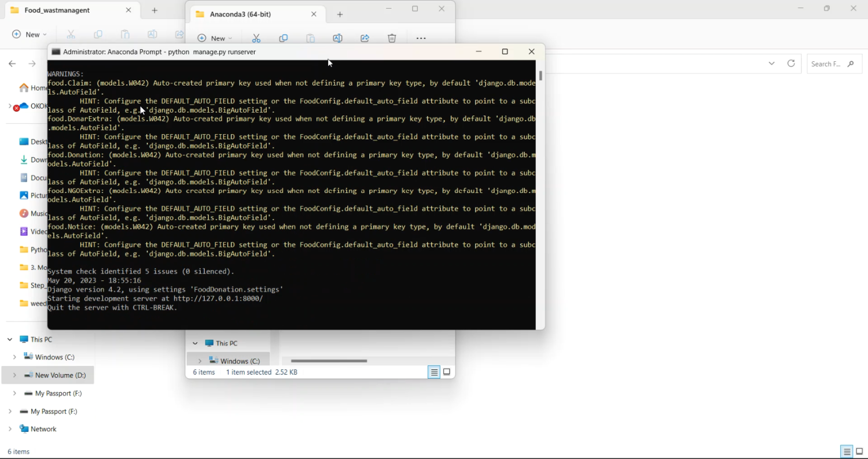Expand the Network tree node
The height and width of the screenshot is (459, 868).
[x=10, y=429]
